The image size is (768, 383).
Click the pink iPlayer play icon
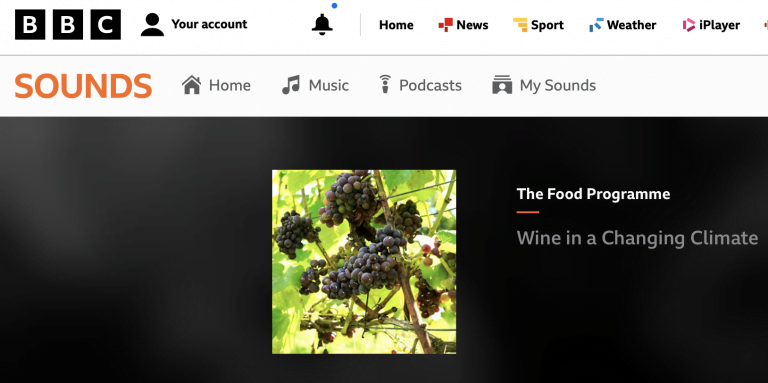click(689, 24)
